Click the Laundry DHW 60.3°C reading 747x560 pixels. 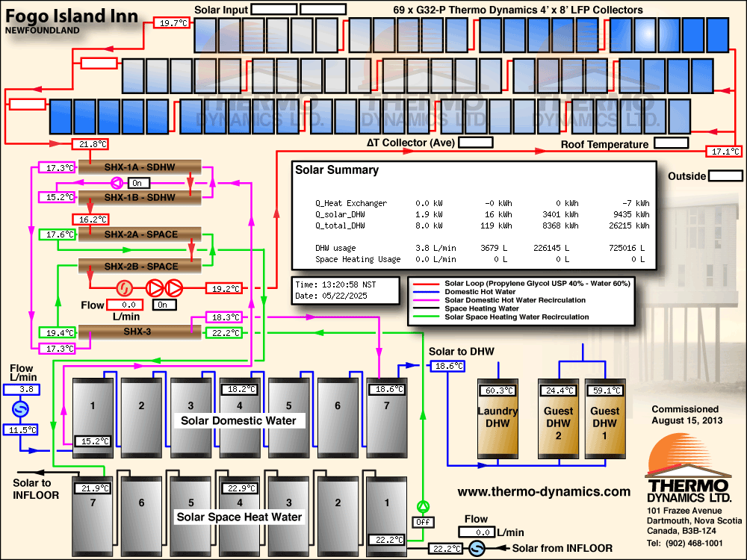[498, 391]
